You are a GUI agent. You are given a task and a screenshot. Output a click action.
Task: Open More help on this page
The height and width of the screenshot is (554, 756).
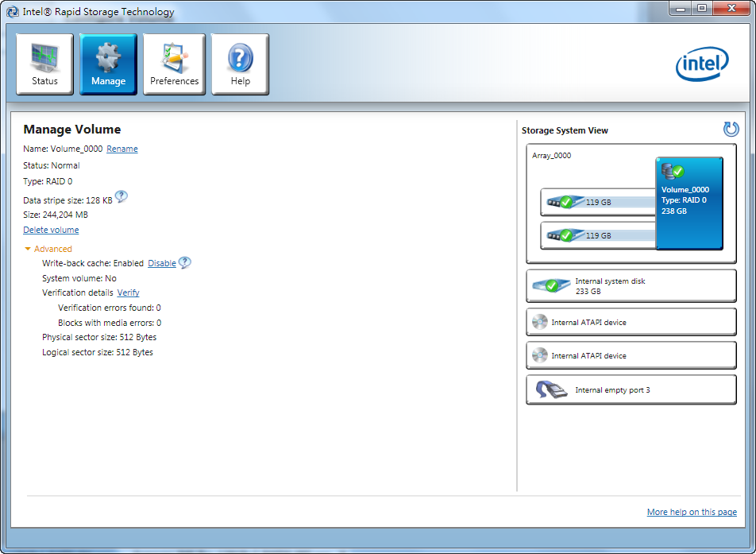pos(692,513)
